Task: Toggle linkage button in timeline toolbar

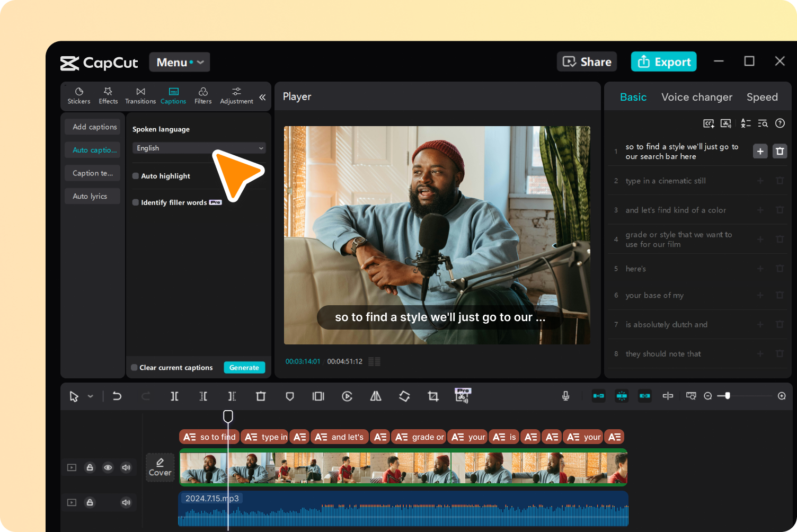Action: click(644, 396)
